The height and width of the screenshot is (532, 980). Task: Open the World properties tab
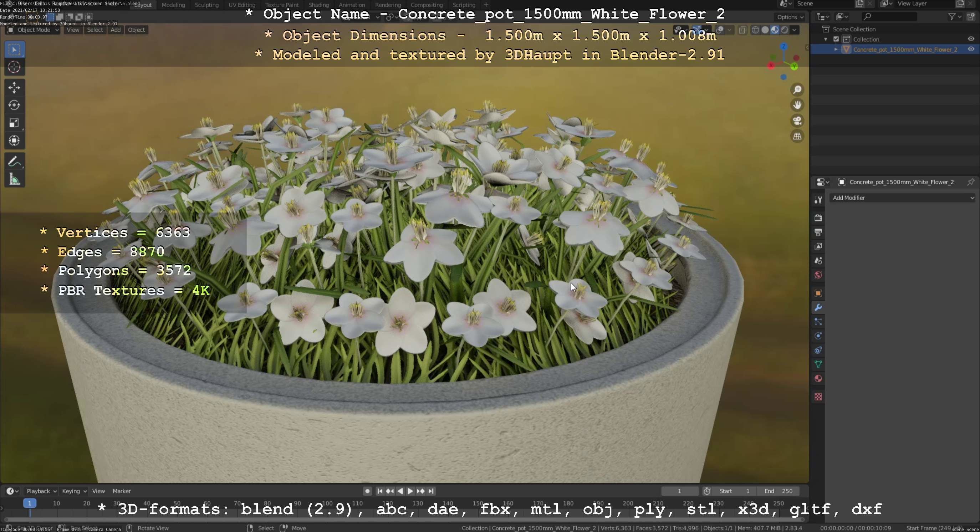[x=818, y=275]
